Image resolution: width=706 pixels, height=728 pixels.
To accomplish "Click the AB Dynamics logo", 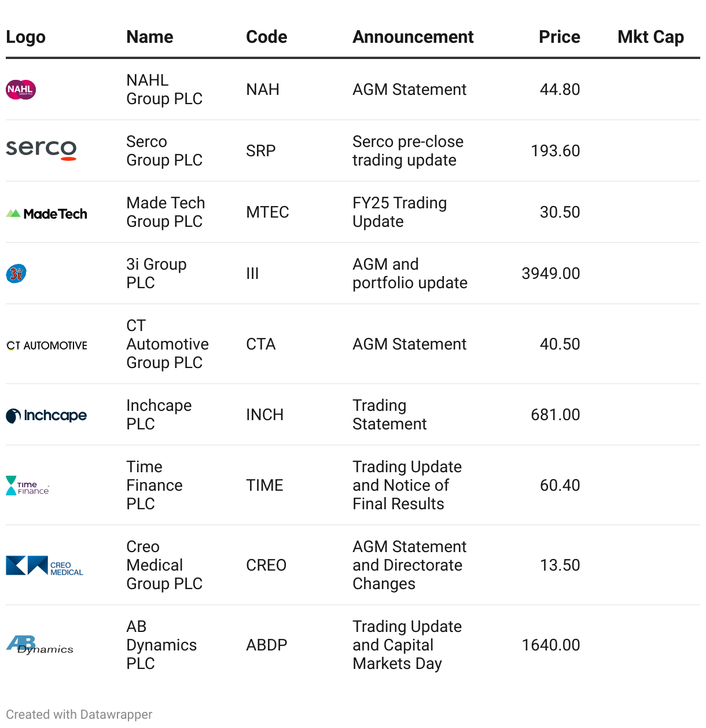I will tap(39, 645).
